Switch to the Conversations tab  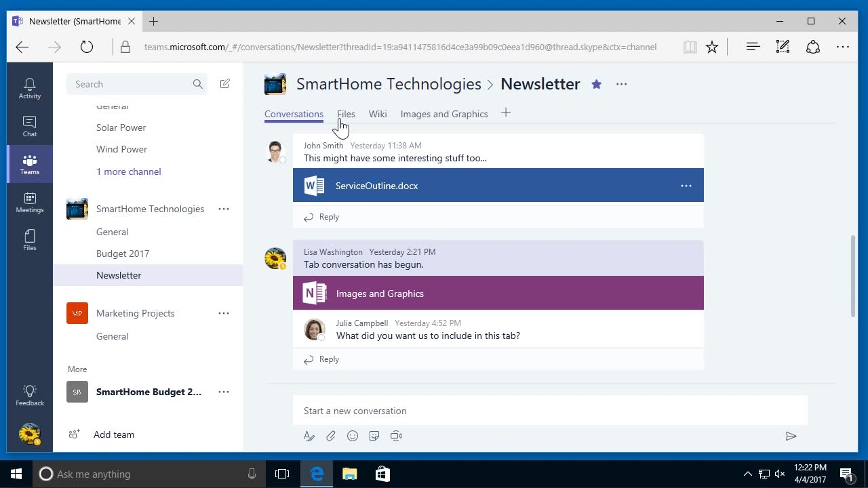[x=294, y=114]
